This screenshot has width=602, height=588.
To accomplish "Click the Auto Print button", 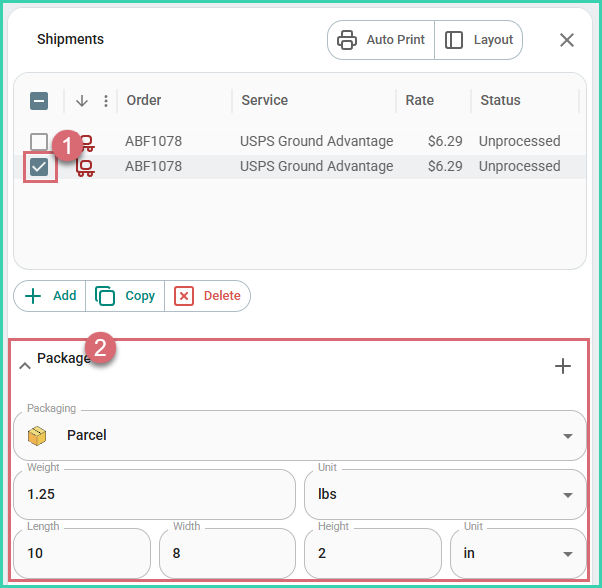I will pos(381,40).
